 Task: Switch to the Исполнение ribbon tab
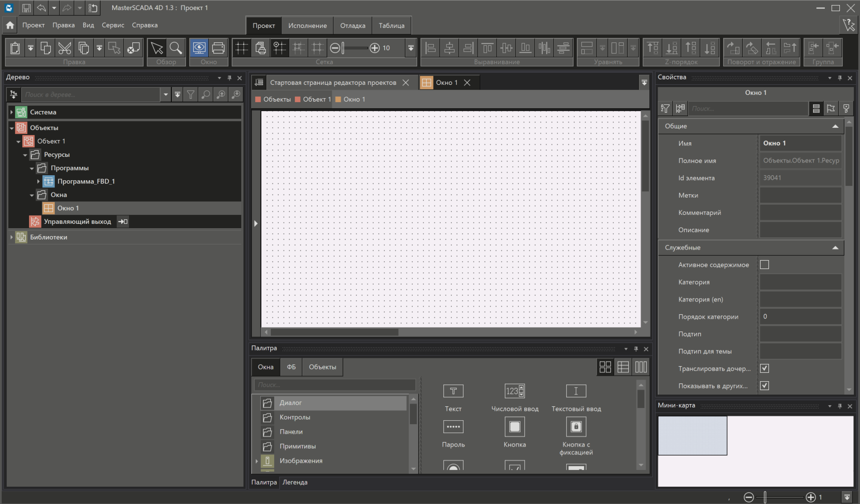[307, 26]
